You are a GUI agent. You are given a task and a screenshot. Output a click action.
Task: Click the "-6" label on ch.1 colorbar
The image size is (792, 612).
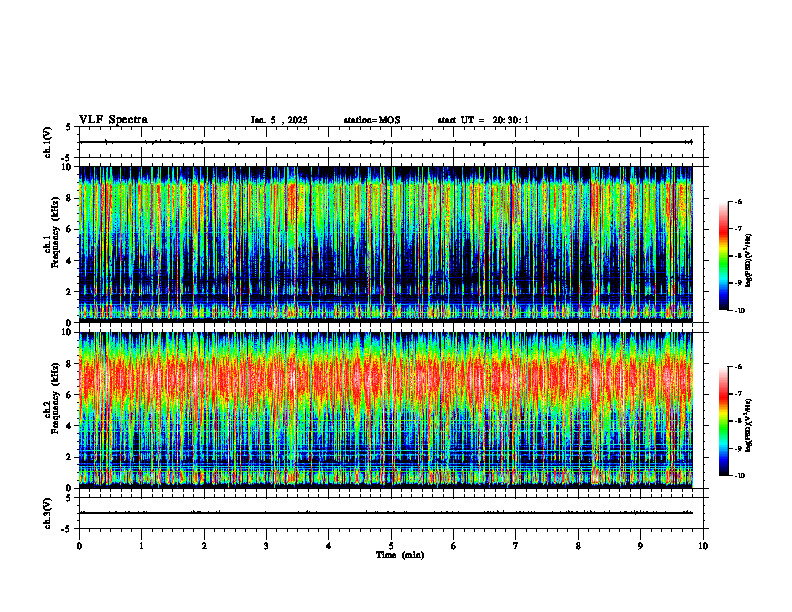(x=739, y=202)
